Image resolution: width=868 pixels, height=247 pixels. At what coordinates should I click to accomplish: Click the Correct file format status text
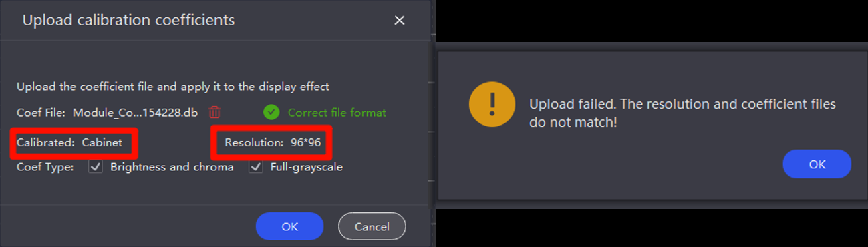click(337, 112)
